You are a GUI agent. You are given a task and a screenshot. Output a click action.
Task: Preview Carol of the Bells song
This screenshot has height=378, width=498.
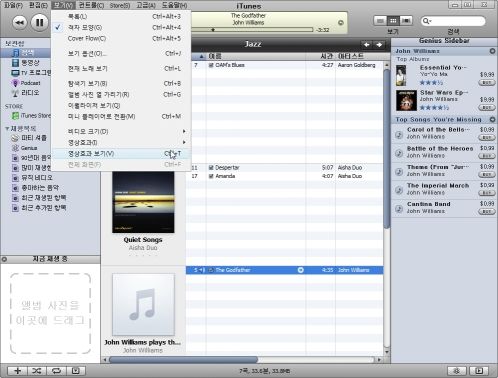[399, 134]
